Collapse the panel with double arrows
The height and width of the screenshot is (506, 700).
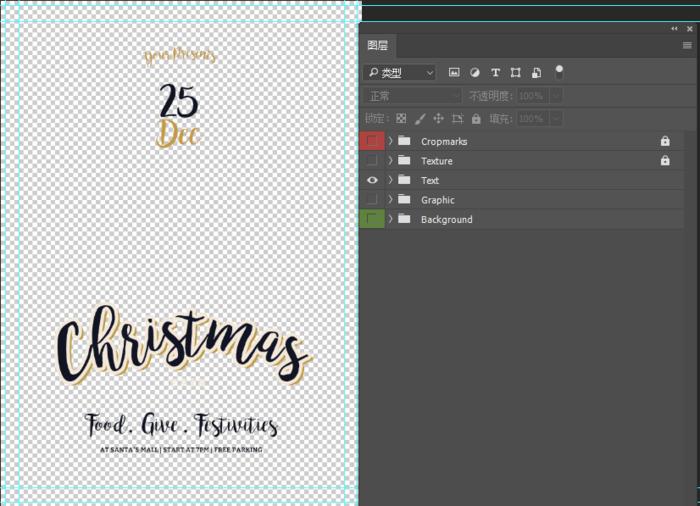click(x=674, y=29)
